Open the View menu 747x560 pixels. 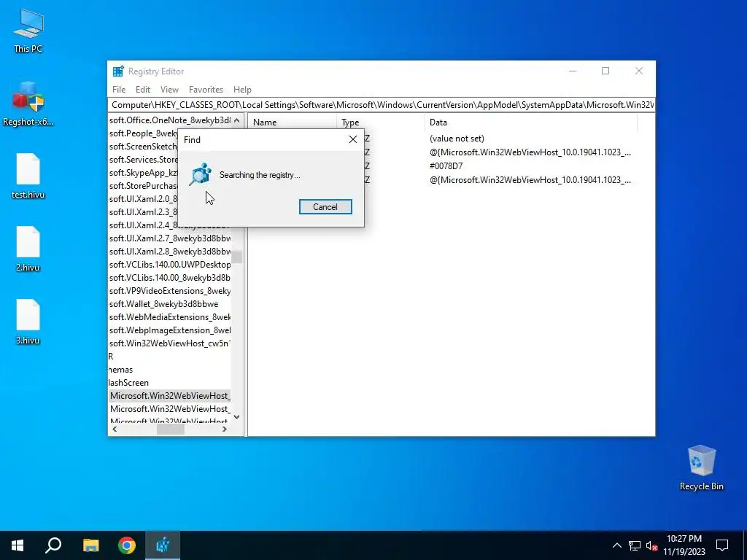(x=169, y=90)
